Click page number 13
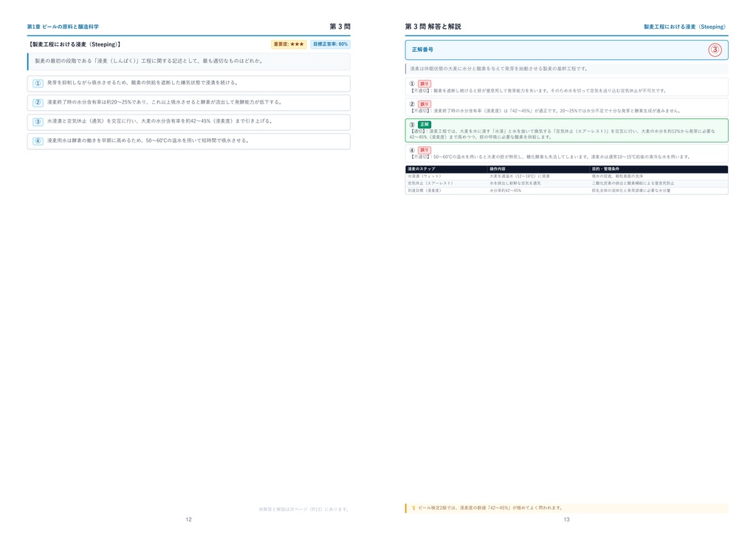756x535 pixels. point(566,519)
